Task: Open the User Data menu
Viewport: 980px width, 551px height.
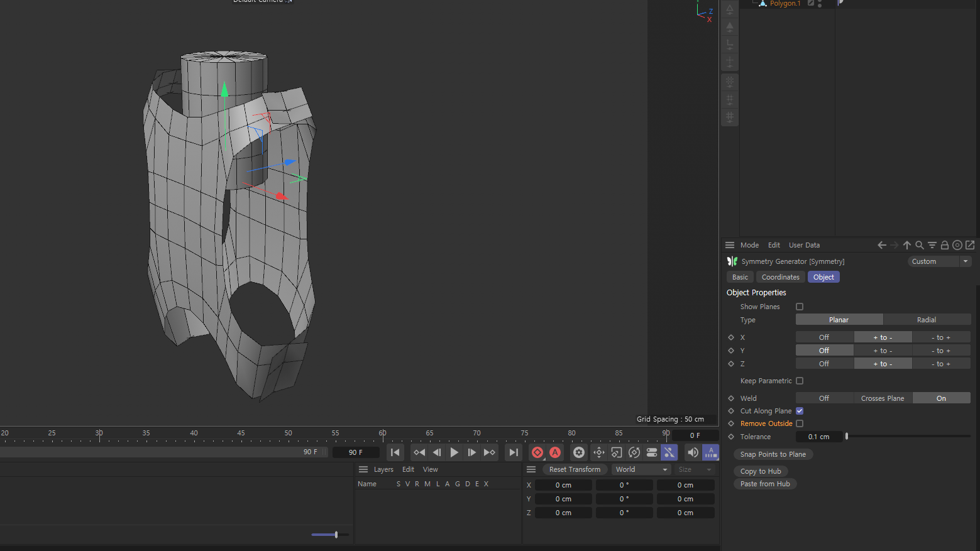Action: (x=804, y=245)
